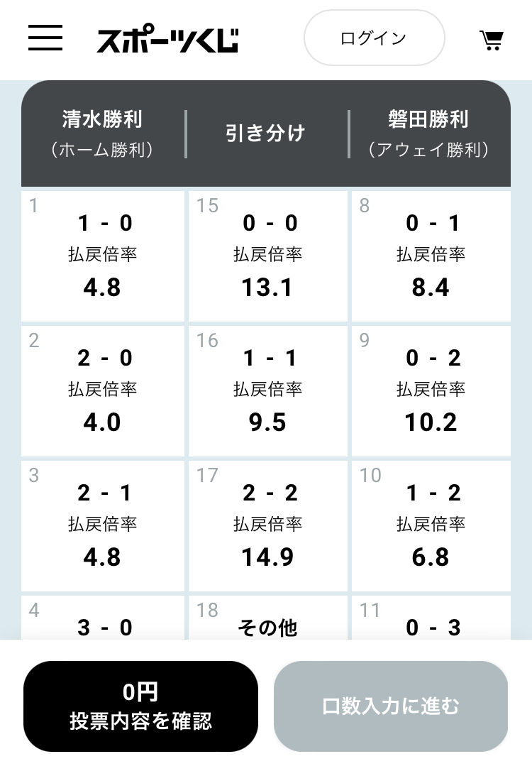
Task: Choose the 3 - 0 score option
Action: click(103, 618)
